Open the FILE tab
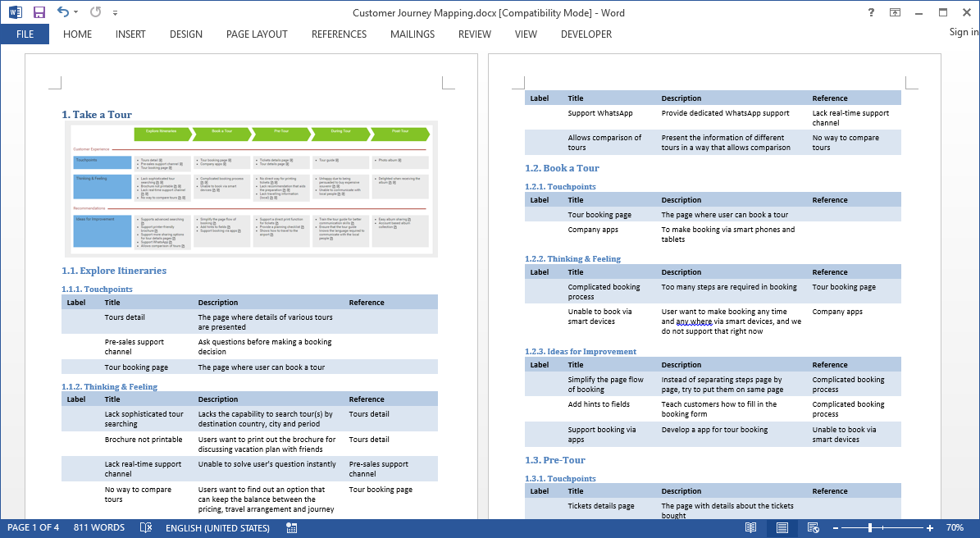This screenshot has height=538, width=980. (x=25, y=34)
